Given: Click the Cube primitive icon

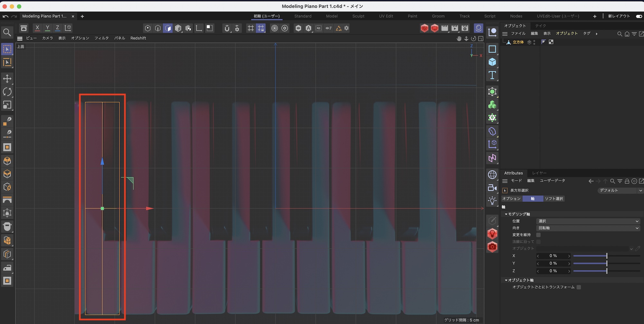Looking at the screenshot, I should pos(492,62).
